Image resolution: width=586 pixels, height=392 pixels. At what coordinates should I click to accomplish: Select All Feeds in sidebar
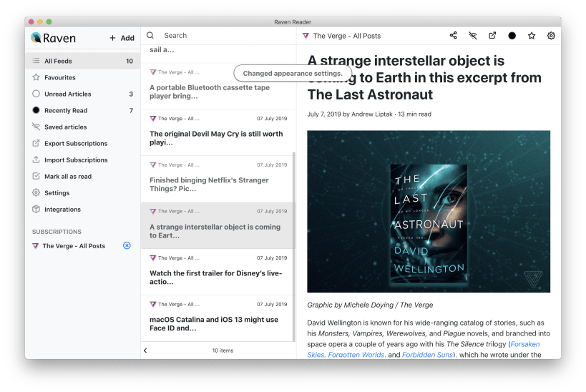pyautogui.click(x=82, y=61)
